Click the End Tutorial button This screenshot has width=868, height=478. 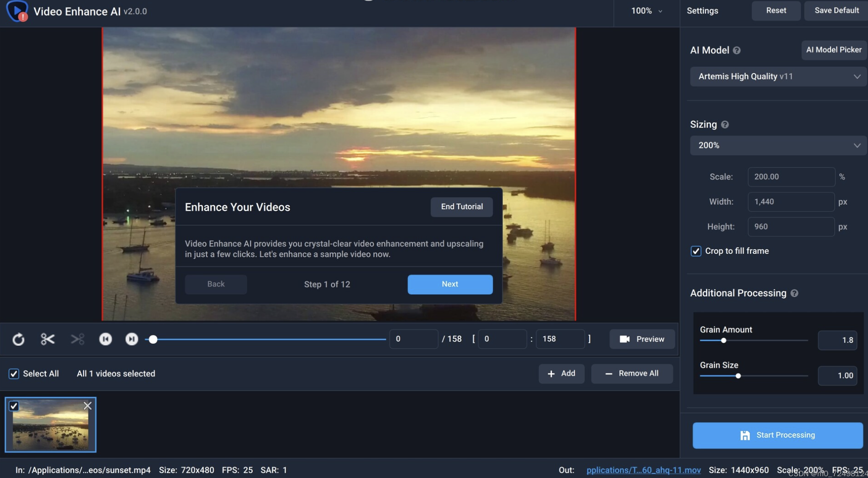[461, 207]
